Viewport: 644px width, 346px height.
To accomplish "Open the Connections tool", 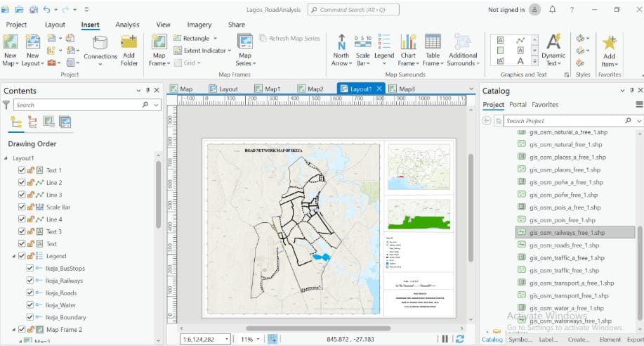I will [x=100, y=49].
